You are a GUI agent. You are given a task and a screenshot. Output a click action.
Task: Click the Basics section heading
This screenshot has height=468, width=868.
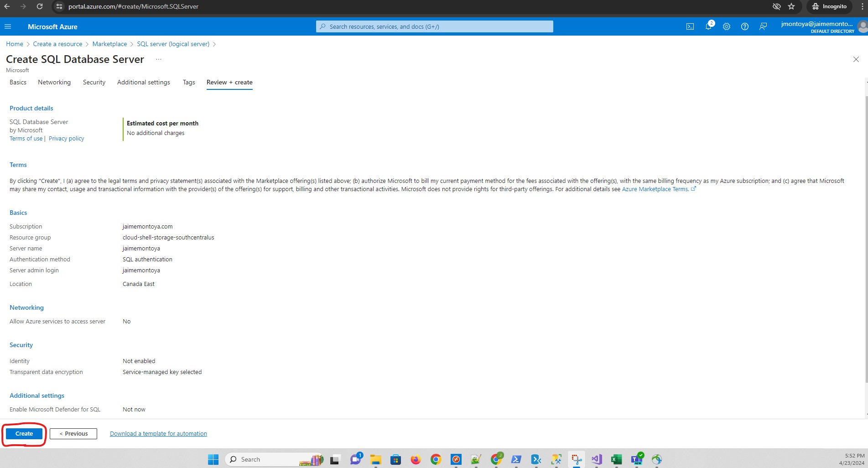click(18, 213)
